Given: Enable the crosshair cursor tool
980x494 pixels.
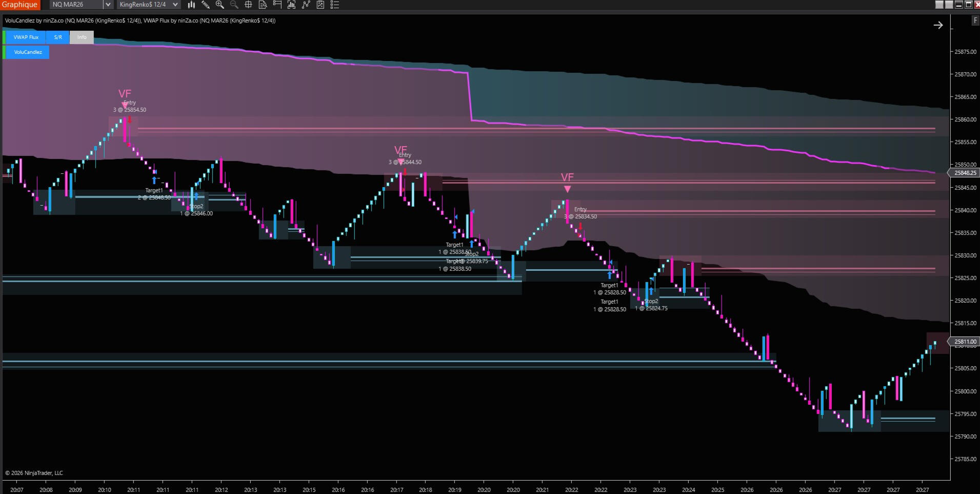Looking at the screenshot, I should tap(248, 5).
